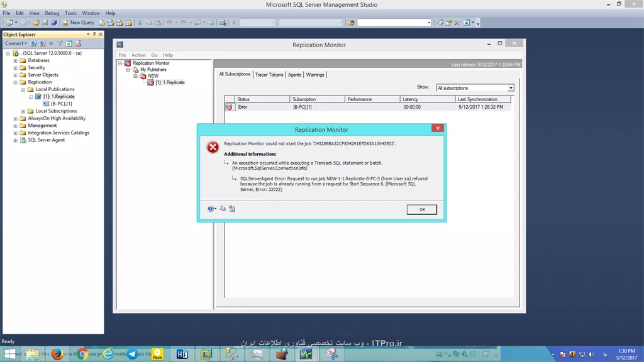Viewport: 644px width, 362px height.
Task: Select [1]: 1.Replicate publication in Object Explorer
Action: coord(58,96)
